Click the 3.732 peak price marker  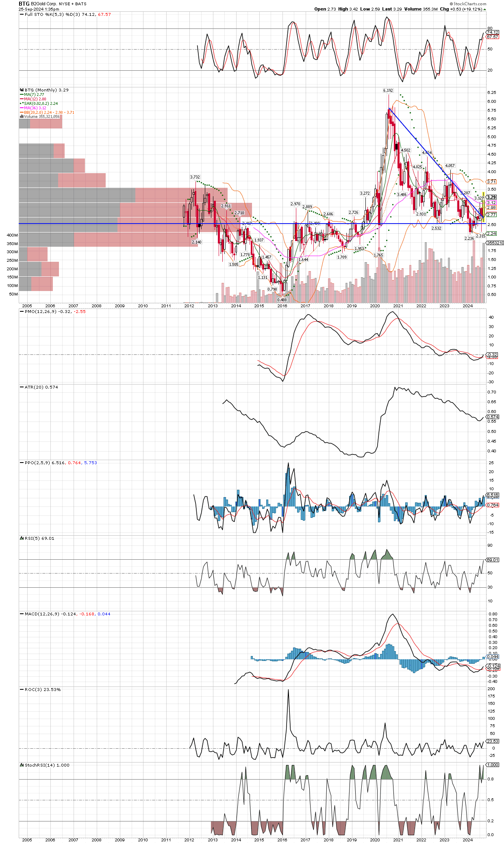pos(195,177)
